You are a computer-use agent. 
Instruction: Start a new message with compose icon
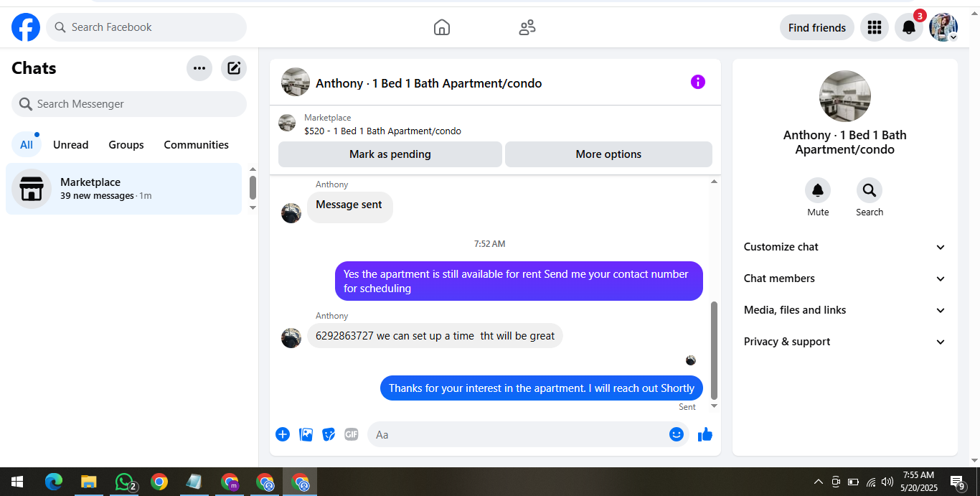tap(234, 68)
